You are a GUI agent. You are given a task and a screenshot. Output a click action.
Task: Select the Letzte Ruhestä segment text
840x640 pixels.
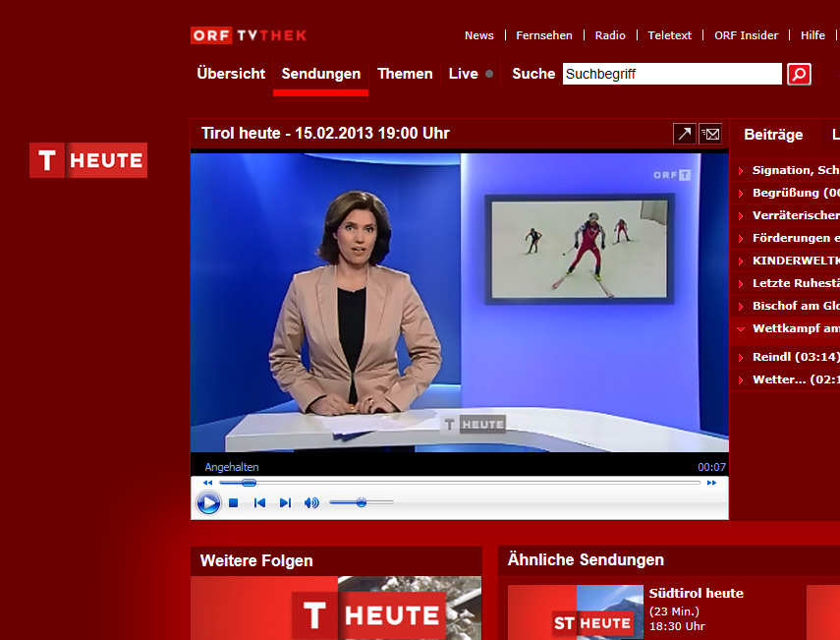coord(796,282)
